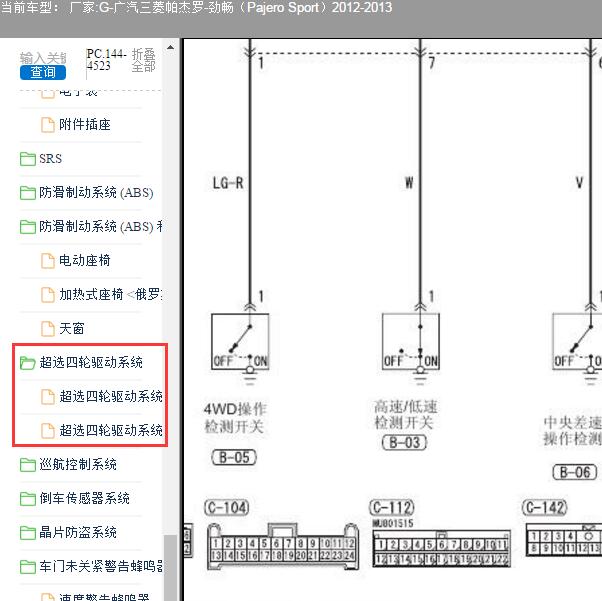Click the folder icon beside 晶片防盗系统
The image size is (602, 601).
pos(28,533)
